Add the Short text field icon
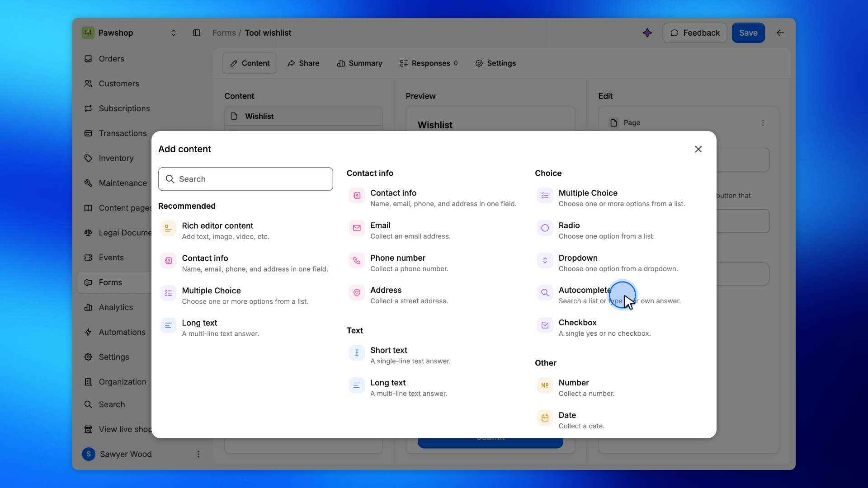The height and width of the screenshot is (488, 868). pyautogui.click(x=357, y=353)
